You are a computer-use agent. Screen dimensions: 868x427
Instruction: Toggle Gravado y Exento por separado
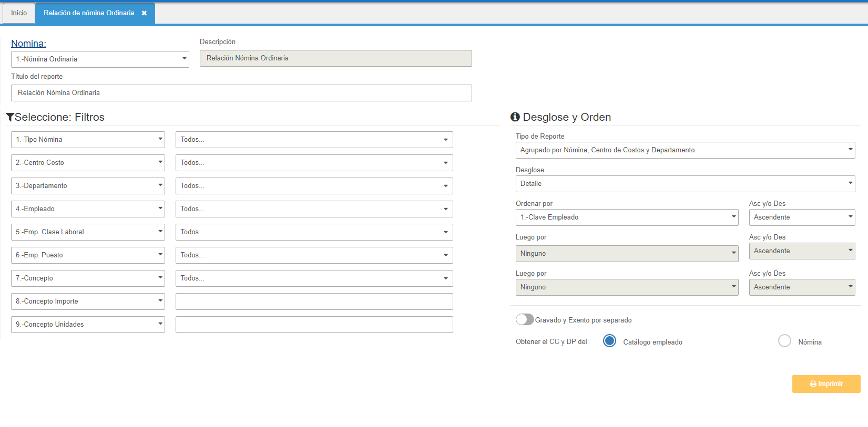tap(525, 319)
